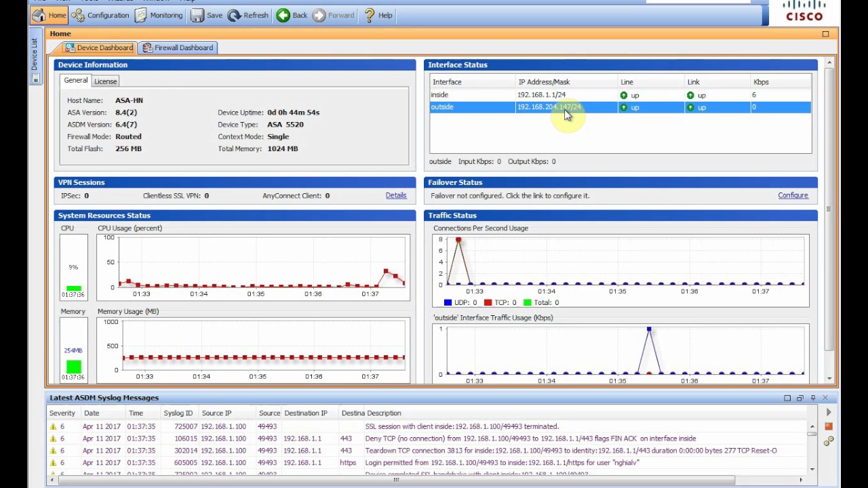Click the Memory Usage (MB) chart

[253, 350]
